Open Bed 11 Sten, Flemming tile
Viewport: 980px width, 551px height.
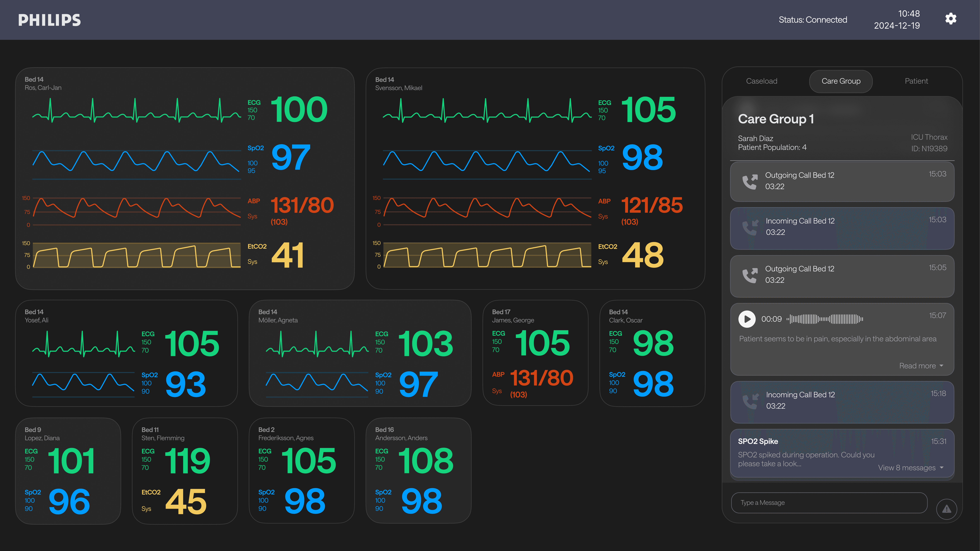click(x=185, y=471)
